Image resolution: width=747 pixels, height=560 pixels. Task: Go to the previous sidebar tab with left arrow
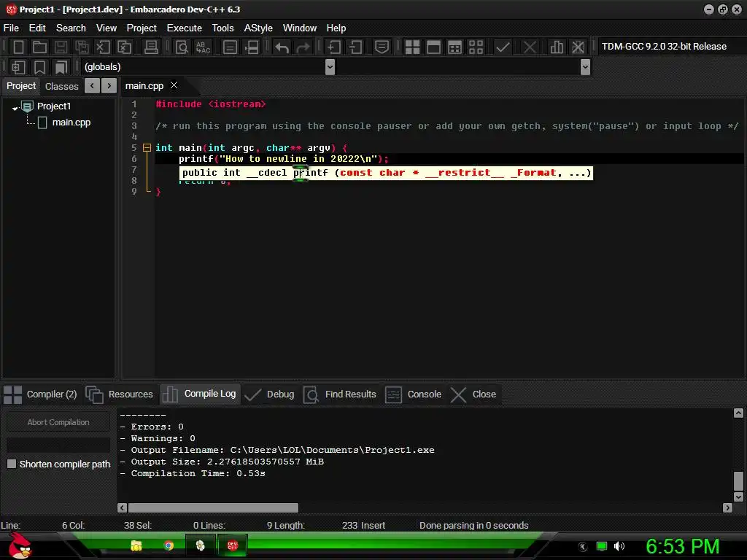coord(92,86)
